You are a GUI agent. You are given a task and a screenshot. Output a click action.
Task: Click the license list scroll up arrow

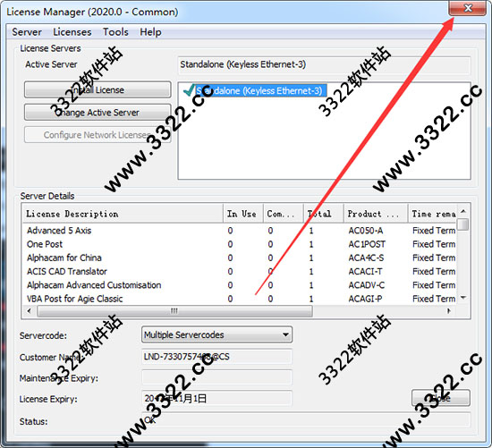pos(463,211)
